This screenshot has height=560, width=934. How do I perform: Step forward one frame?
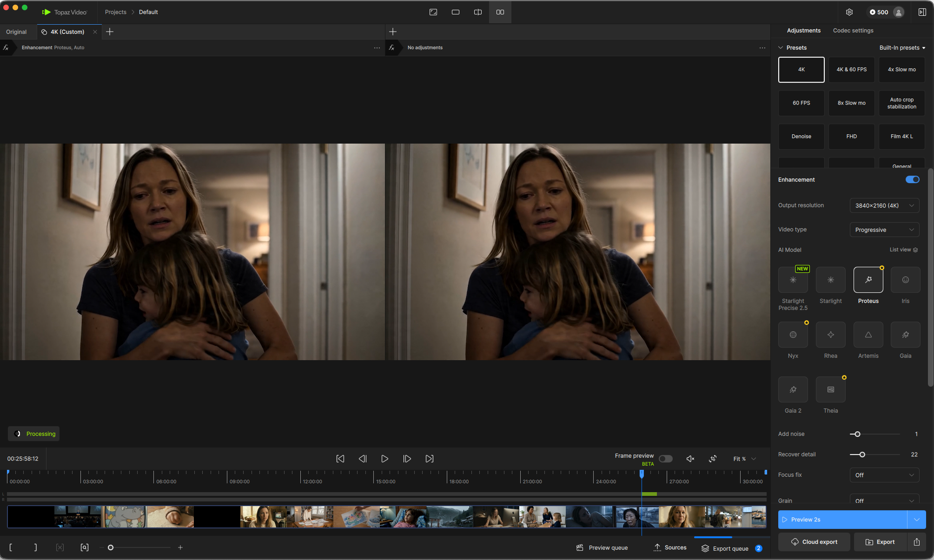click(x=407, y=459)
